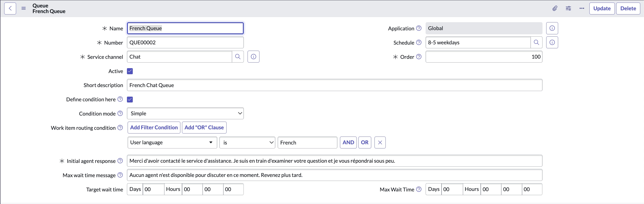
Task: Click the Application Global field
Action: click(484, 28)
